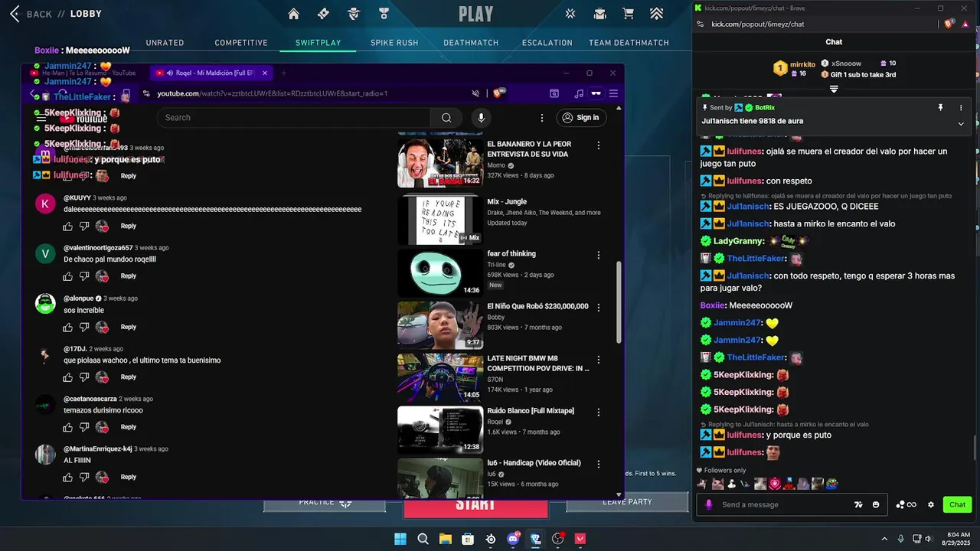The width and height of the screenshot is (980, 551).
Task: Open Kick chat settings gear
Action: click(931, 504)
